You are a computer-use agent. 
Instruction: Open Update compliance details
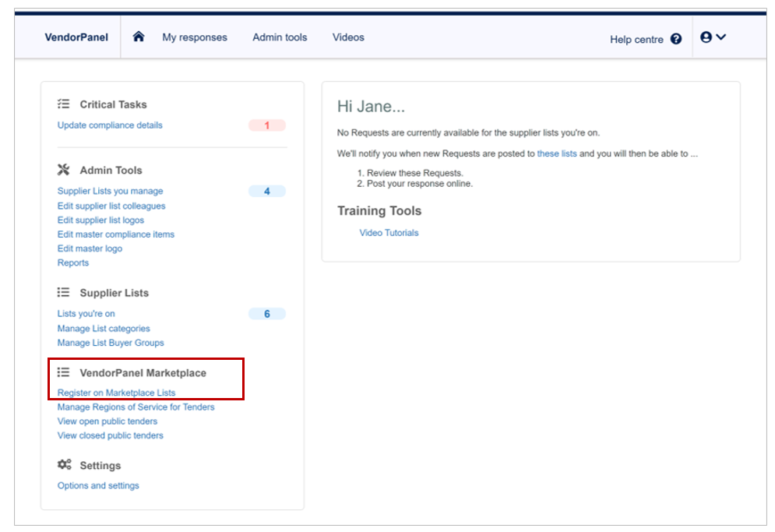(x=110, y=125)
